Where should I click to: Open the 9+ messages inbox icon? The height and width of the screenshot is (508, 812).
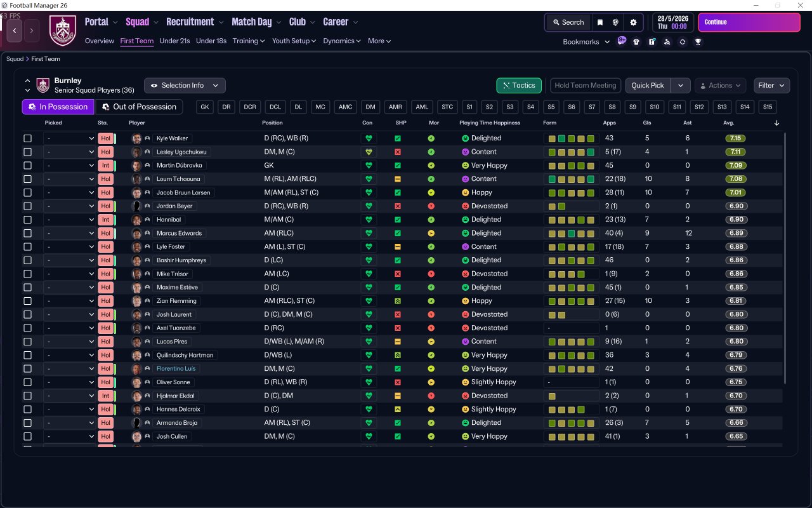click(622, 41)
